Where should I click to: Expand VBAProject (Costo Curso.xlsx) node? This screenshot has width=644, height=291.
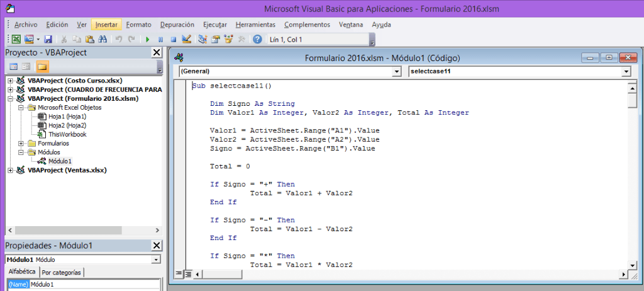[x=10, y=81]
